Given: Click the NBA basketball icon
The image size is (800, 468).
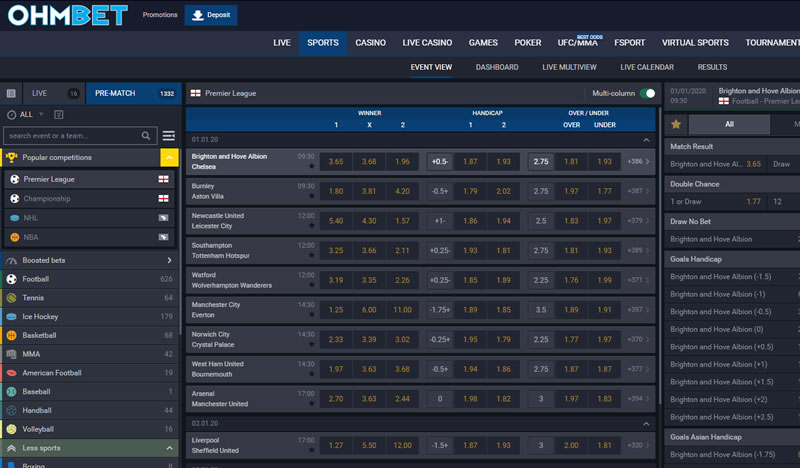Looking at the screenshot, I should click(x=15, y=237).
